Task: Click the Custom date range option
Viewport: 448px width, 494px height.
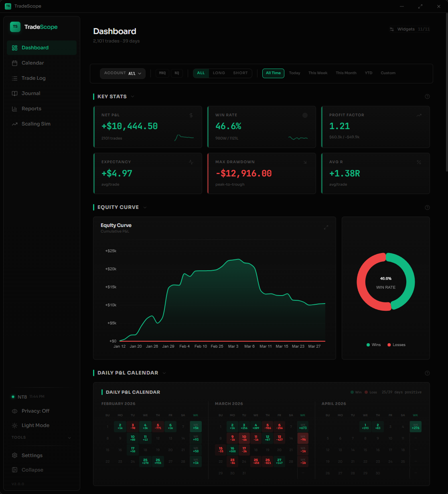Action: coord(388,73)
